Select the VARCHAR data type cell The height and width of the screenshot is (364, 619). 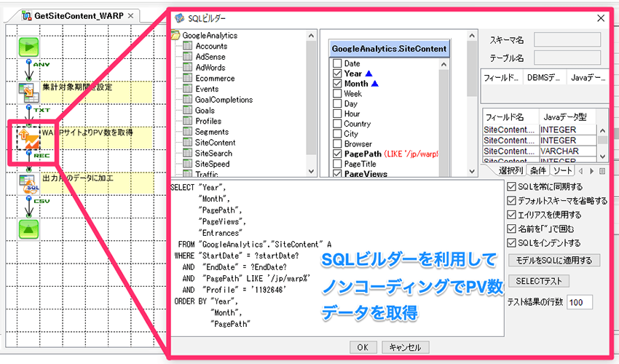coord(567,151)
